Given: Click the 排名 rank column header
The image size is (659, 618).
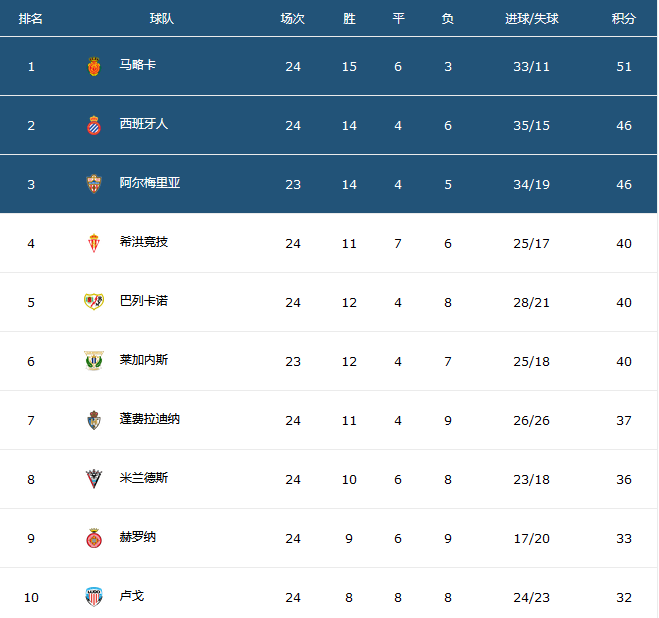Looking at the screenshot, I should coord(31,19).
